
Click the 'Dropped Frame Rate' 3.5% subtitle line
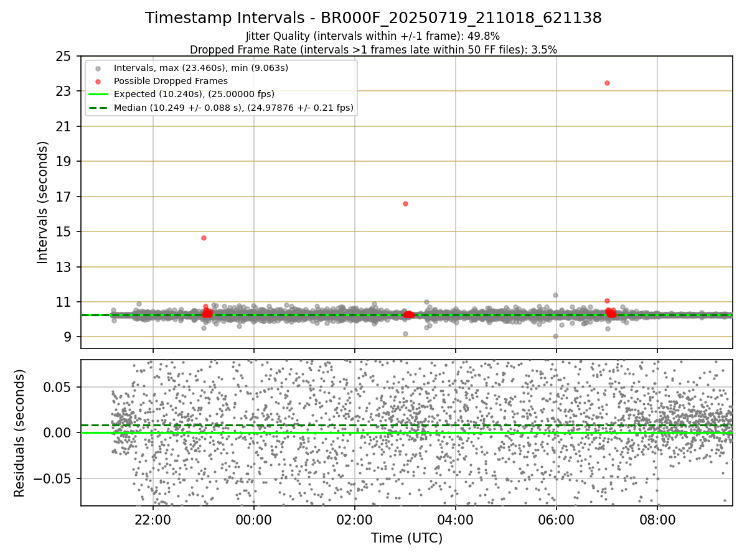coord(374,49)
